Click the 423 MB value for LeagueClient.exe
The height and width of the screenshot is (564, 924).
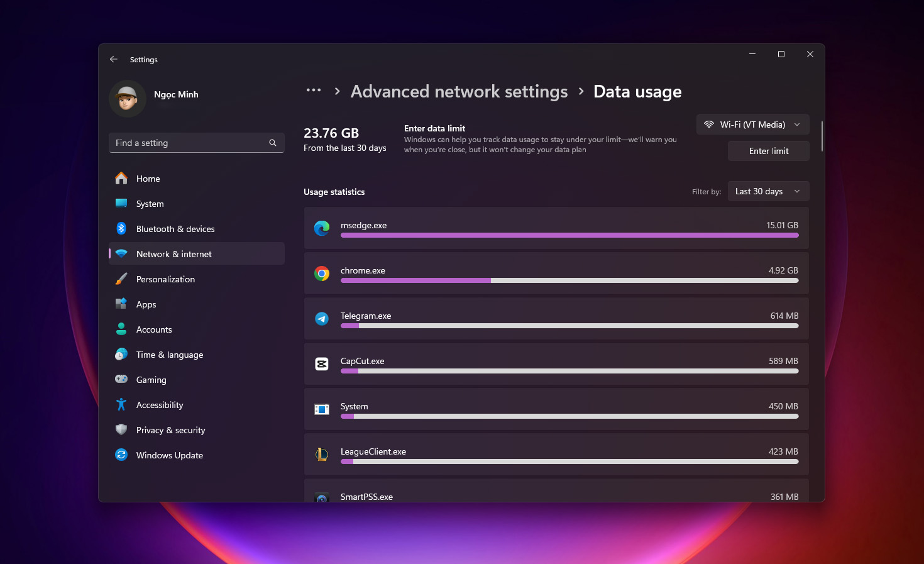783,451
